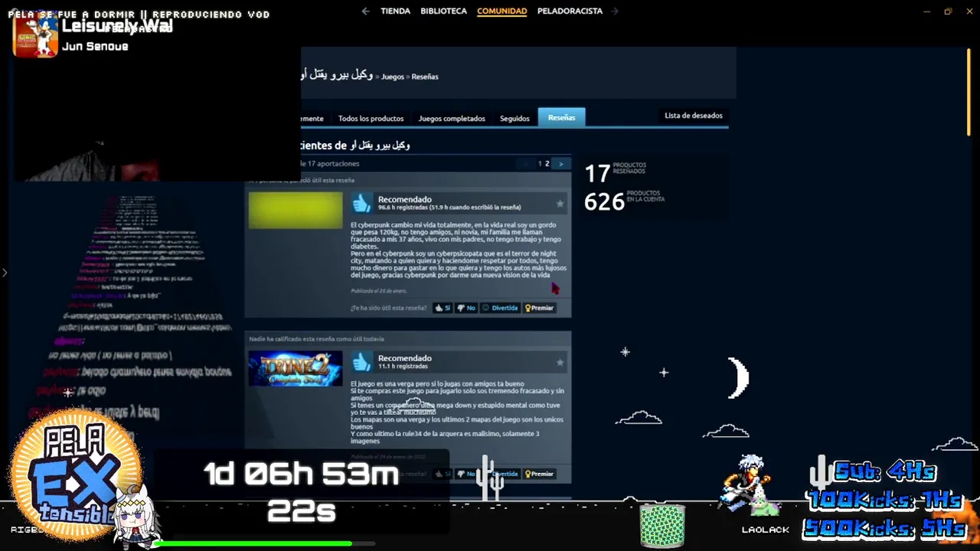Viewport: 980px width, 551px height.
Task: Click the "11.1 h registradas" hours text
Action: [x=401, y=366]
